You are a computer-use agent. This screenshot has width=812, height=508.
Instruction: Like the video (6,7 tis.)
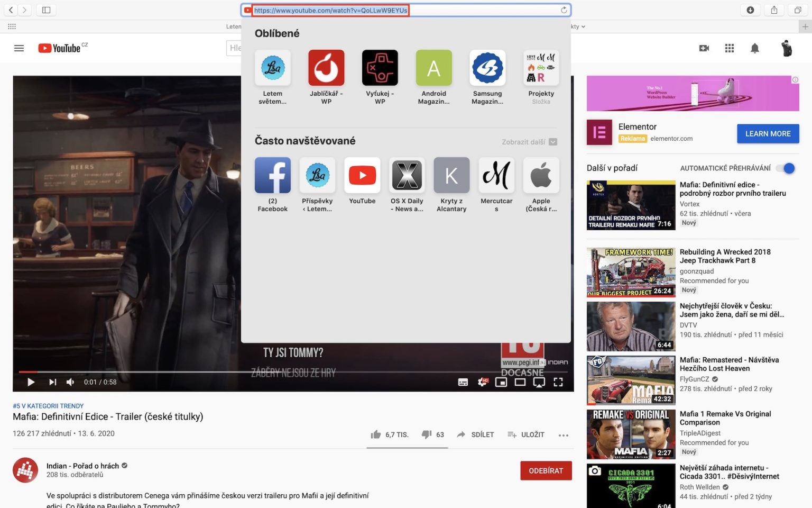point(390,434)
